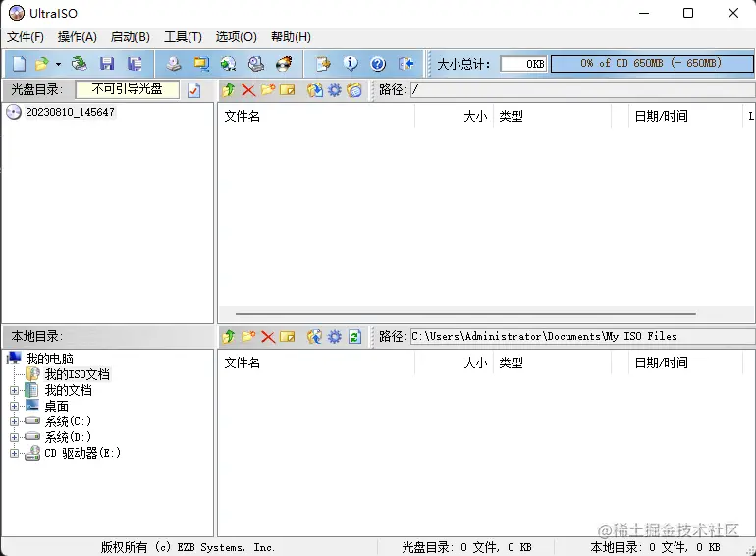Click the 0% of CD 650MB capacity bar
Screen dimensions: 756x556
652,64
